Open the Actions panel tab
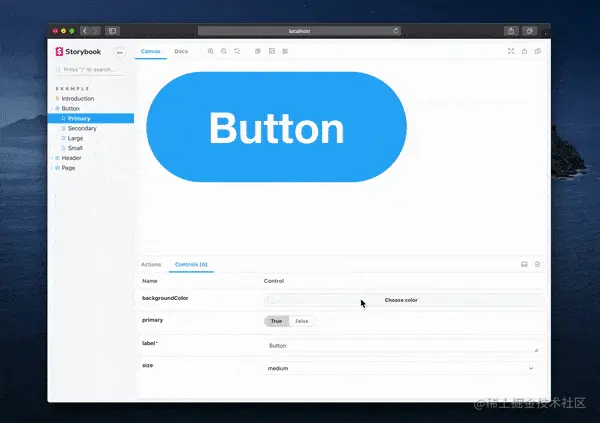600x423 pixels. (151, 265)
